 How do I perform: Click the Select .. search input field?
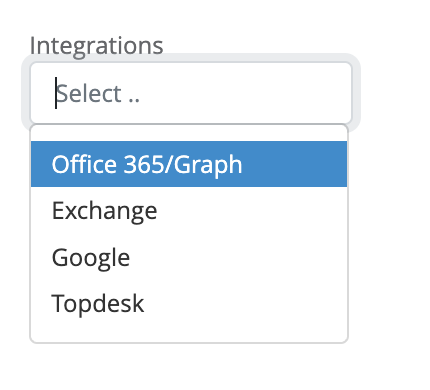191,93
